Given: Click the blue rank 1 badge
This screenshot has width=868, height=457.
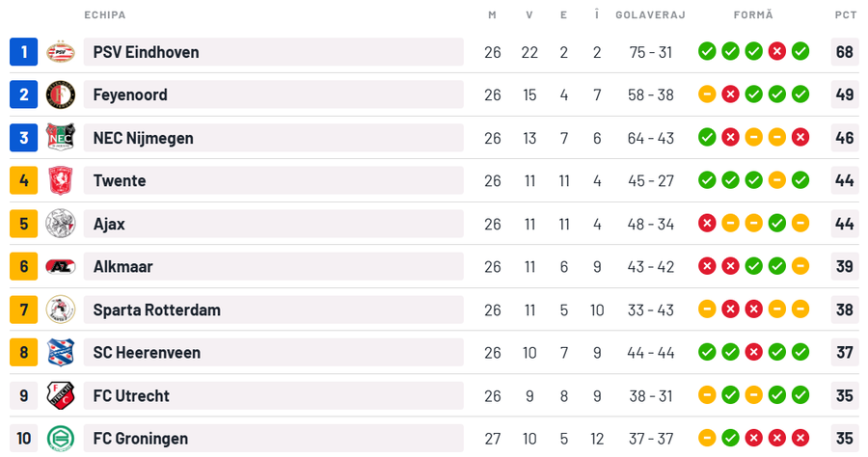Looking at the screenshot, I should click(x=24, y=52).
